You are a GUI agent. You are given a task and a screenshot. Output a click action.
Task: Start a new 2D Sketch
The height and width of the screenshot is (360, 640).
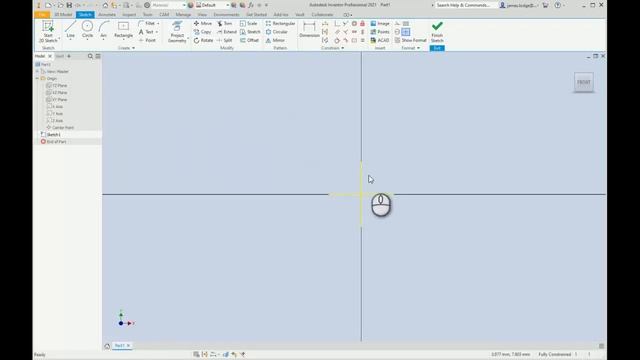tap(48, 32)
